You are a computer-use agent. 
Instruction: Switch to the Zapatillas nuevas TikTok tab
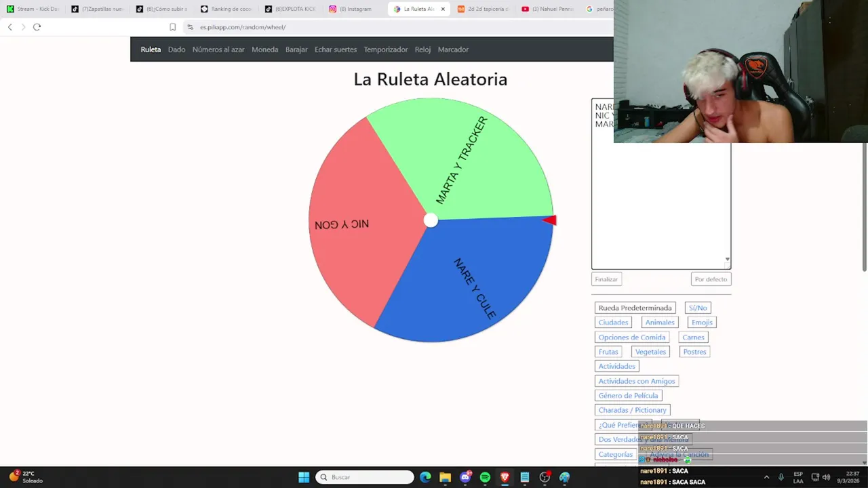[x=98, y=9]
